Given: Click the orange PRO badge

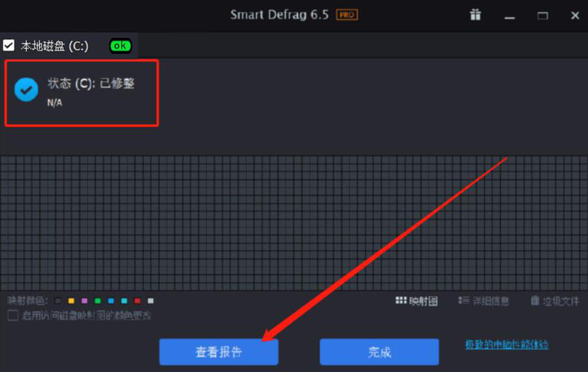Looking at the screenshot, I should (347, 15).
